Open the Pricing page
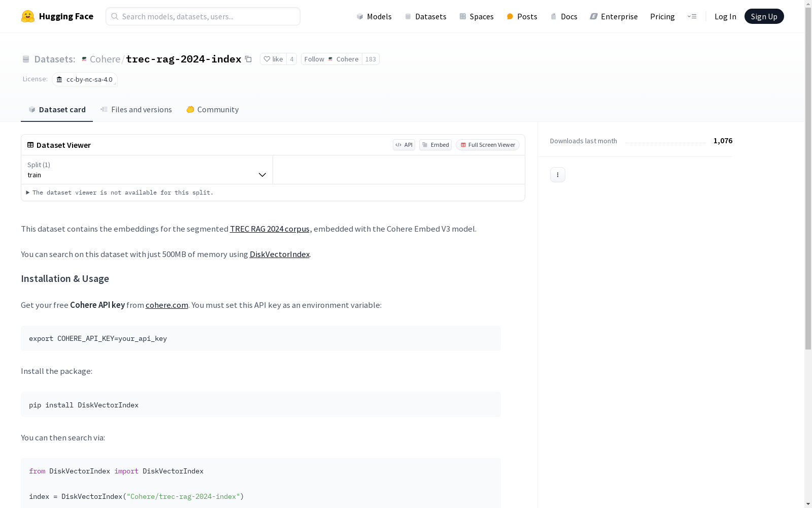 tap(662, 16)
